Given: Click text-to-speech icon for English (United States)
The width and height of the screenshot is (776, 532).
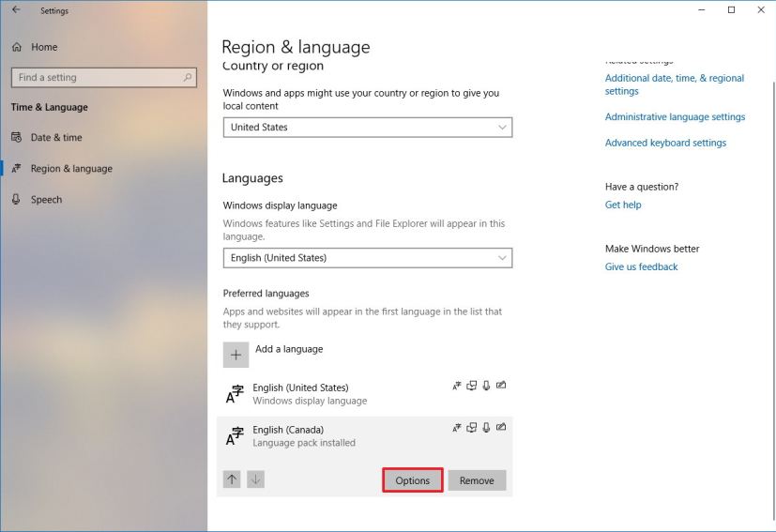Looking at the screenshot, I should pyautogui.click(x=472, y=385).
